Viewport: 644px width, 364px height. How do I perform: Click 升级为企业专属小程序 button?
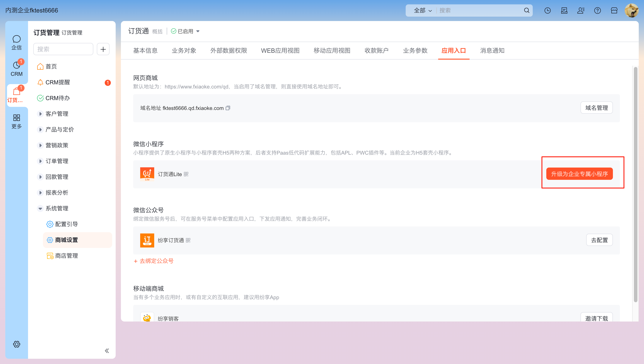579,174
